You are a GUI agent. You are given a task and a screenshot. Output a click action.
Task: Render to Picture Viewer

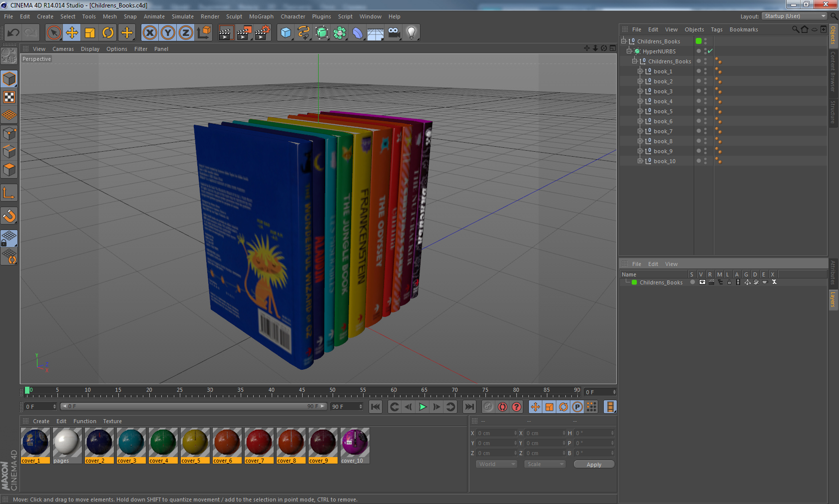pos(244,33)
